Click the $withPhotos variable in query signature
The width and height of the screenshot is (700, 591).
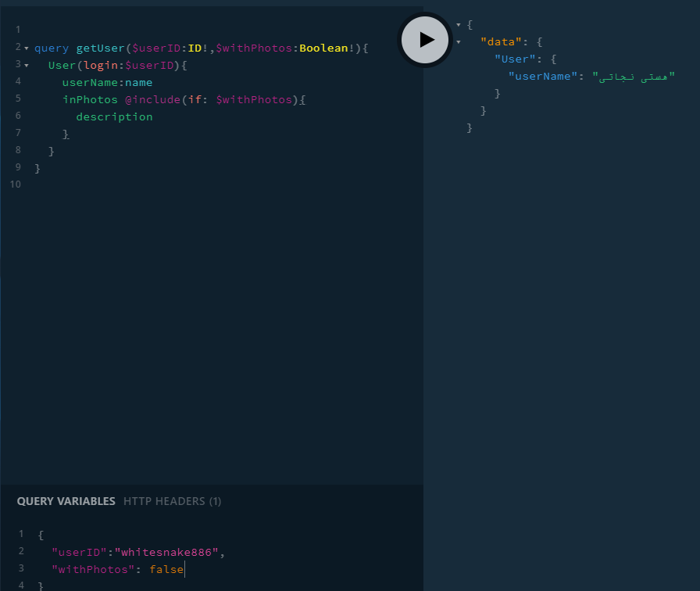[x=254, y=48]
